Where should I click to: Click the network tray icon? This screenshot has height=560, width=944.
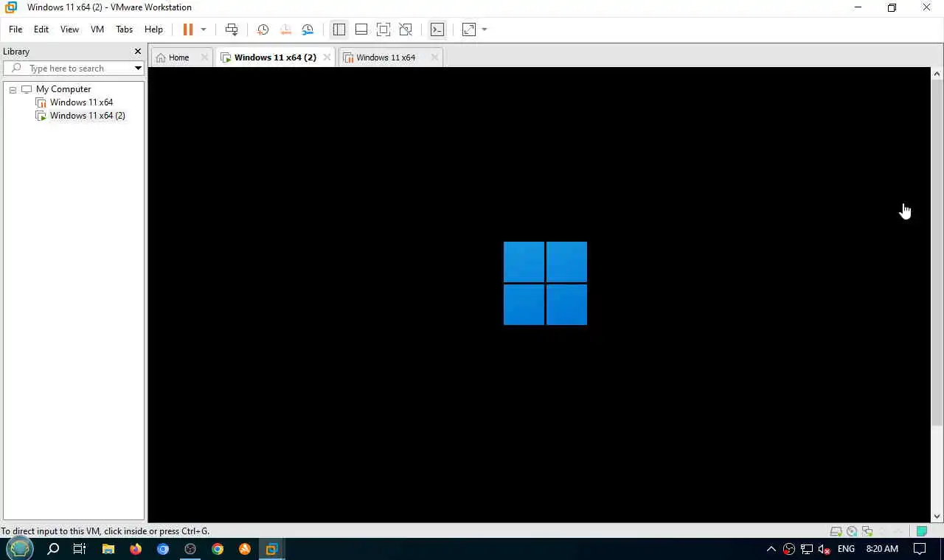807,549
